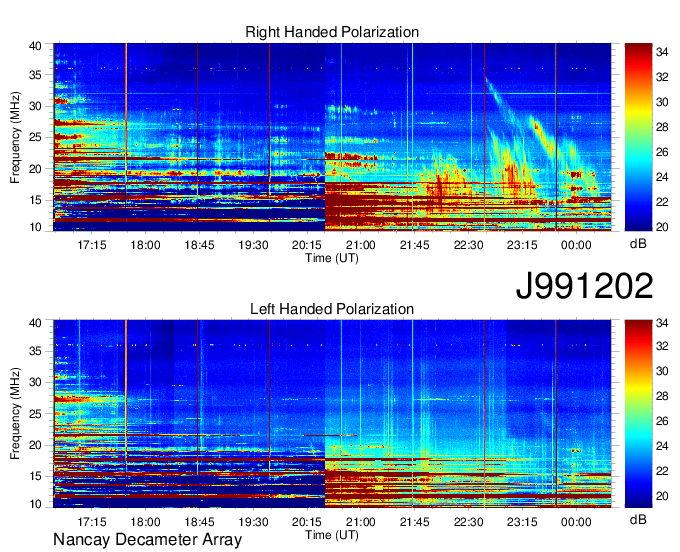Click the 'Nancay Decameter Array' caption
This screenshot has height=552, width=680.
[x=147, y=540]
